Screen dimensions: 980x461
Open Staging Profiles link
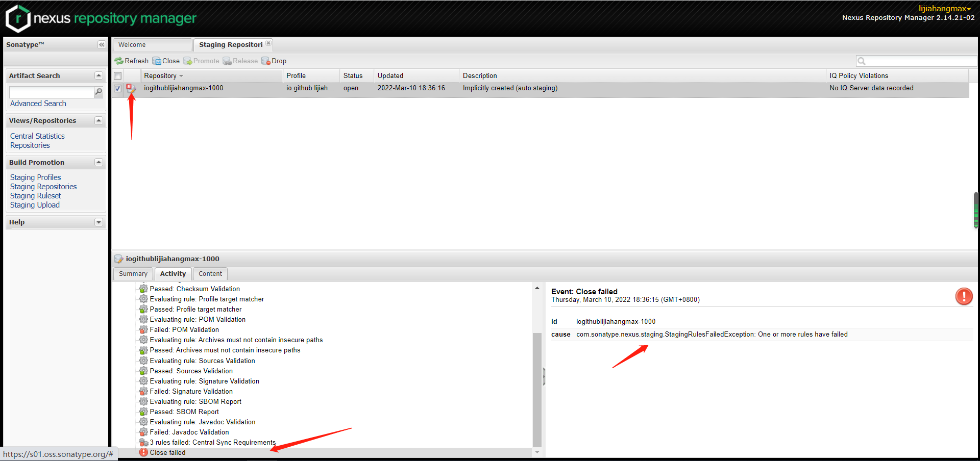point(35,177)
